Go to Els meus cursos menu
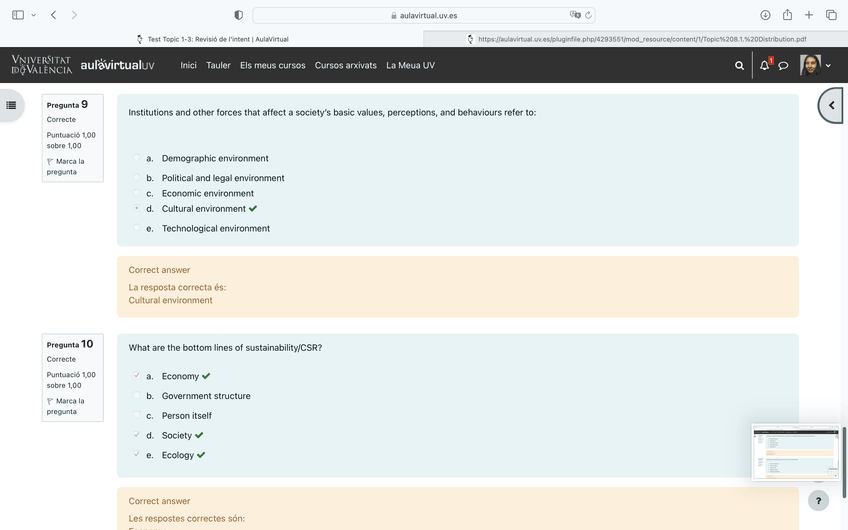Viewport: 848px width, 530px height. (272, 65)
